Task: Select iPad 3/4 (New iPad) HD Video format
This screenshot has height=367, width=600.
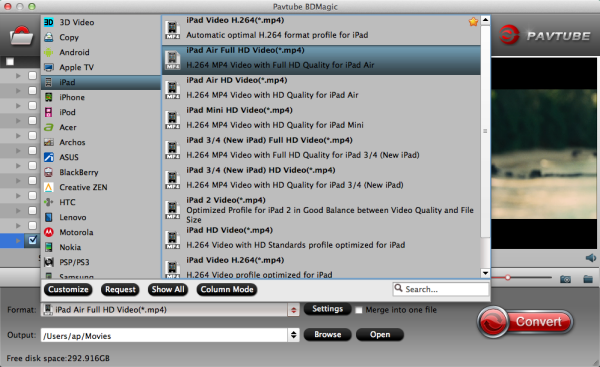Action: [x=321, y=178]
